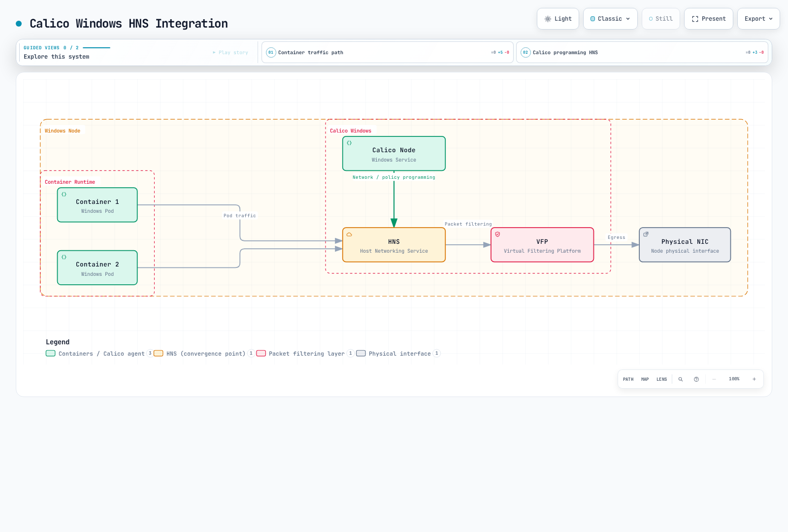
Task: Click the orange HNS convergence point legend swatch
Action: point(158,353)
